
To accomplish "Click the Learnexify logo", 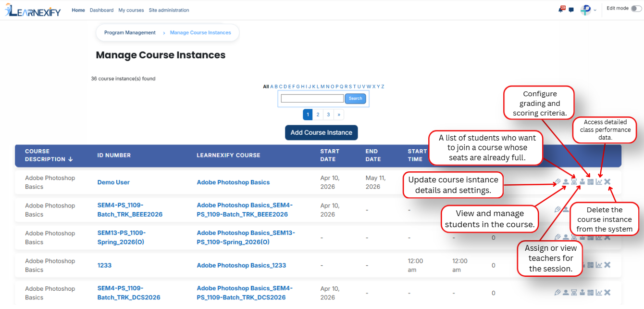I will (33, 10).
